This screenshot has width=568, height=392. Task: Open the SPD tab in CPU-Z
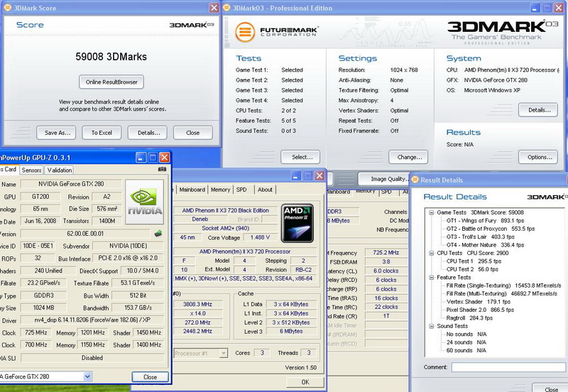tap(241, 190)
